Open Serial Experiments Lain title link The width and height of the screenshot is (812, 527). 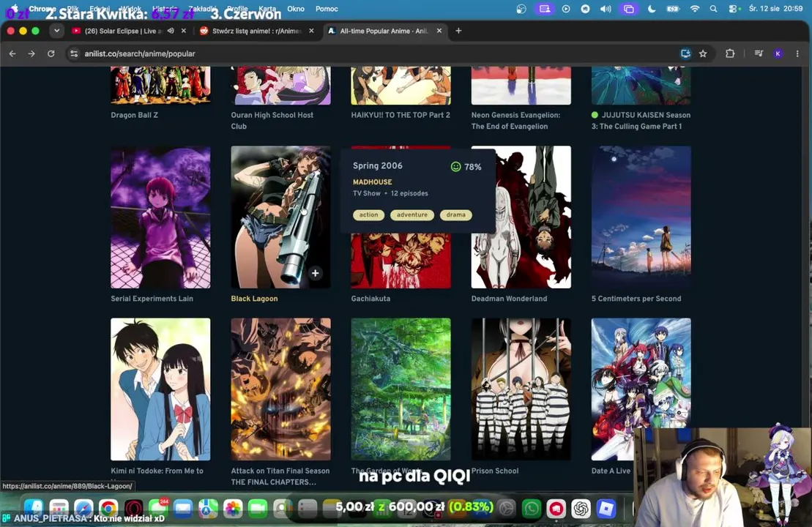152,298
